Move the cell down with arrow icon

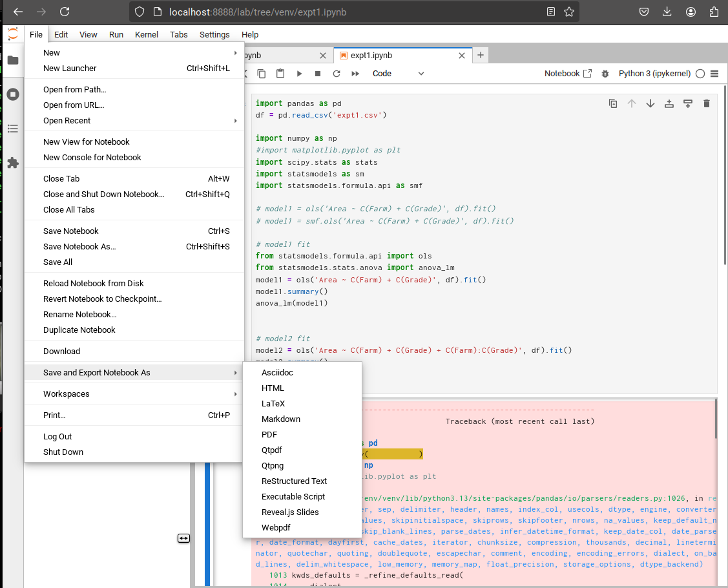[x=650, y=103]
